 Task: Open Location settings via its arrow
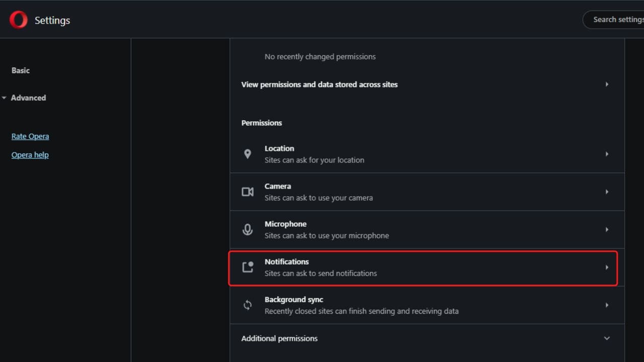(x=607, y=154)
